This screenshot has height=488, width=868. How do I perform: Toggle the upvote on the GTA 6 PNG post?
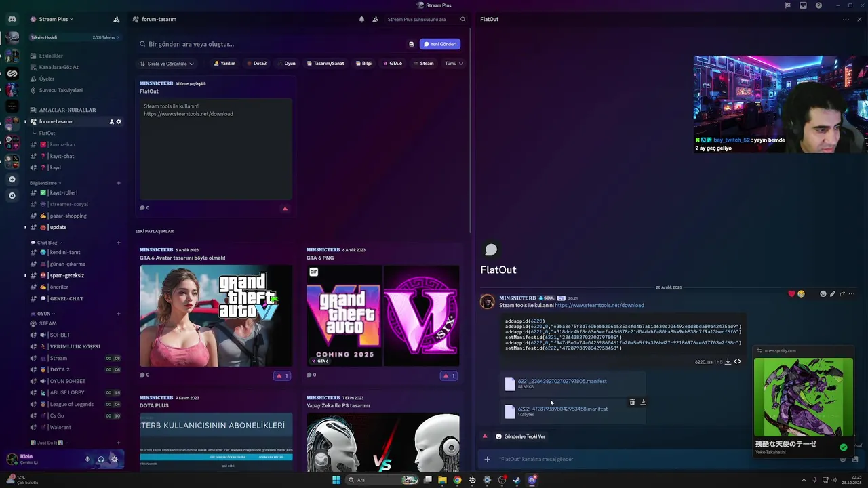pyautogui.click(x=449, y=375)
